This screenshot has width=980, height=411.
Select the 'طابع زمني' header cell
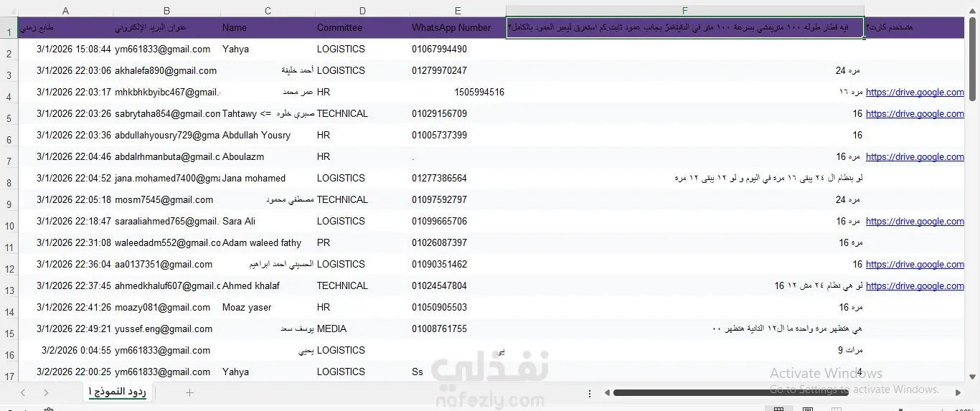coord(66,28)
